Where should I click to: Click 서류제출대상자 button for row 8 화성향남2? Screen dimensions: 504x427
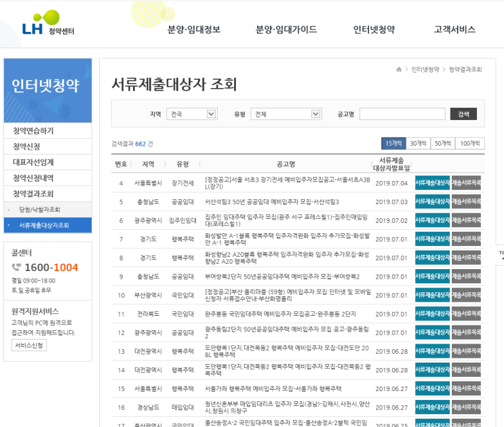tap(432, 258)
